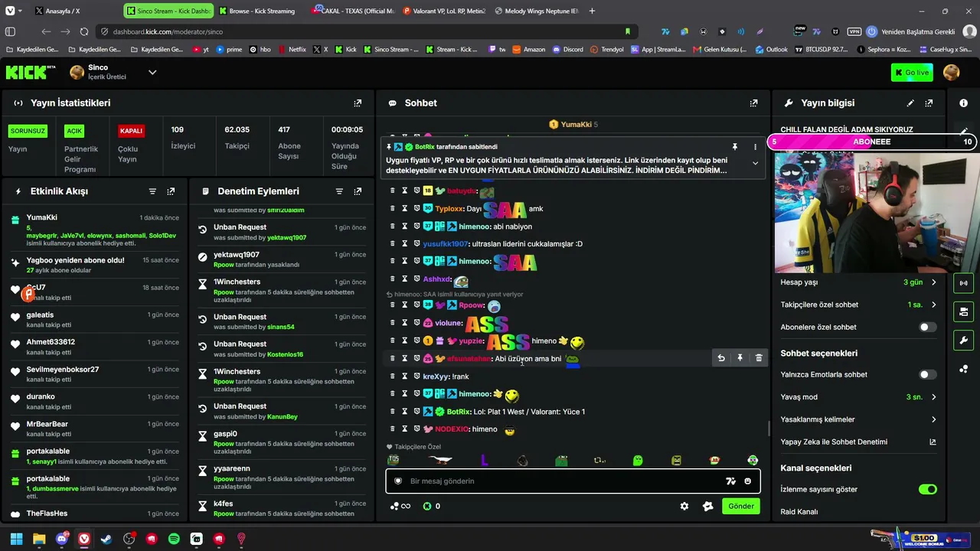Open Spotify from the Windows taskbar
This screenshot has height=551, width=980.
click(174, 539)
